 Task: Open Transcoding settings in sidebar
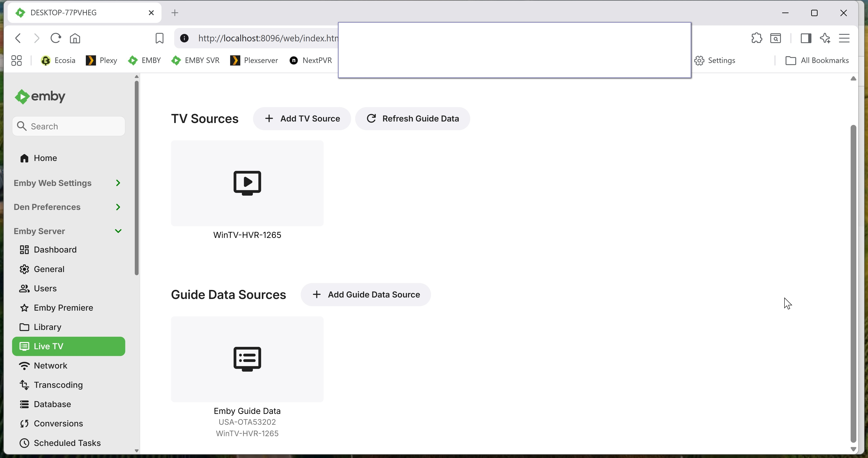58,385
